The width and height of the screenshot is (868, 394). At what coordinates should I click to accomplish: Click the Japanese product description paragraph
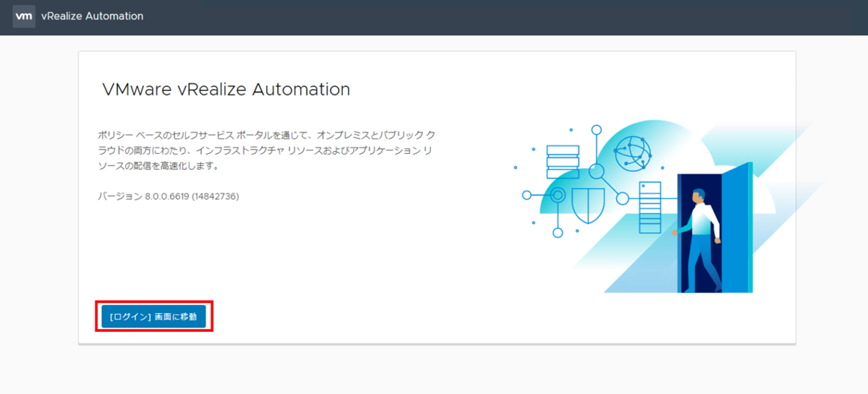coord(268,150)
